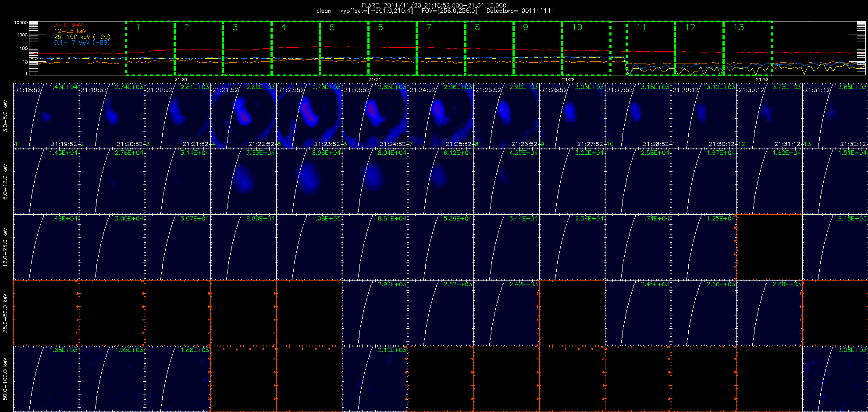Open the 25-50 keV image with peak 2.92E+03
The image size is (868, 412).
(x=375, y=313)
